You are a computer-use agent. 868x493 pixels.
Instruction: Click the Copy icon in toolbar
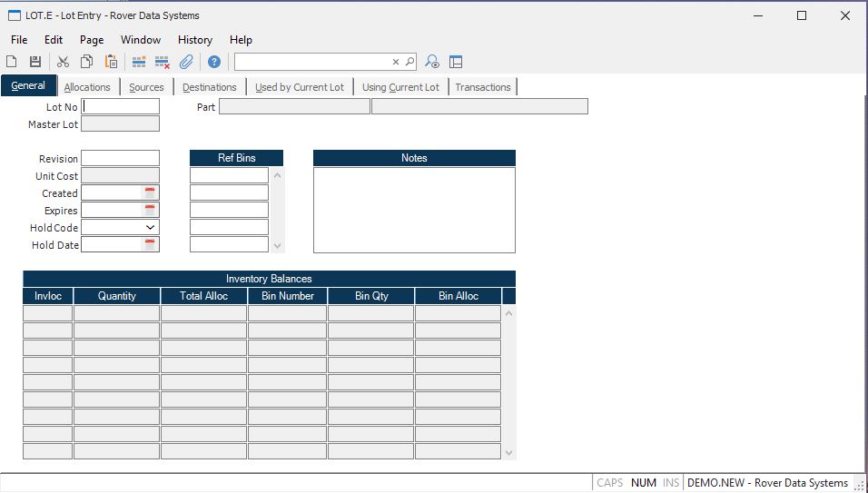point(86,62)
